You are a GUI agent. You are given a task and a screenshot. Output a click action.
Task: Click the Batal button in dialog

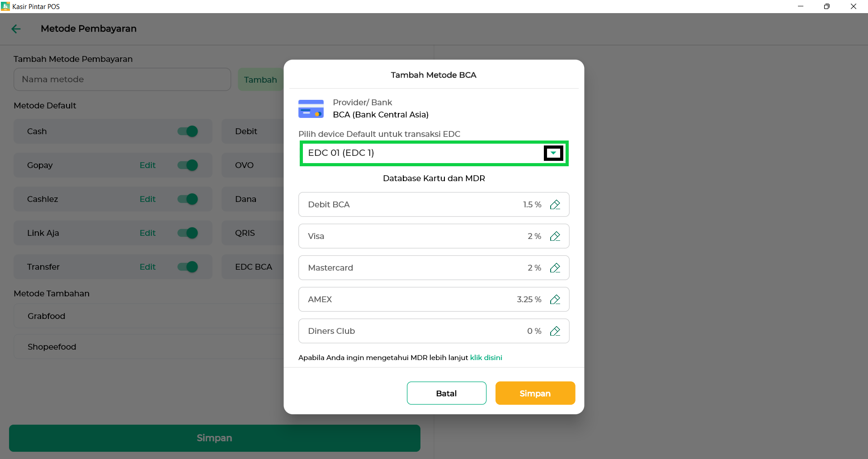tap(447, 393)
